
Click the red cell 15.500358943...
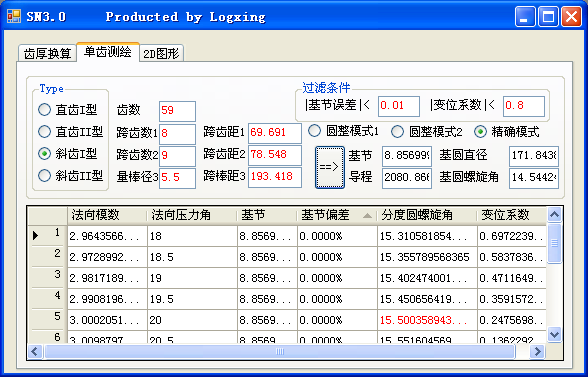coord(427,320)
